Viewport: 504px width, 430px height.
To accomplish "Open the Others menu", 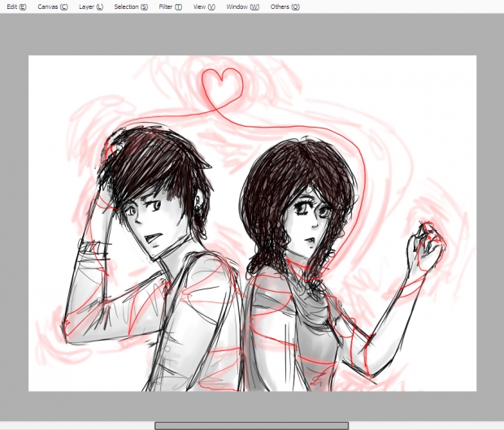I will tap(285, 7).
